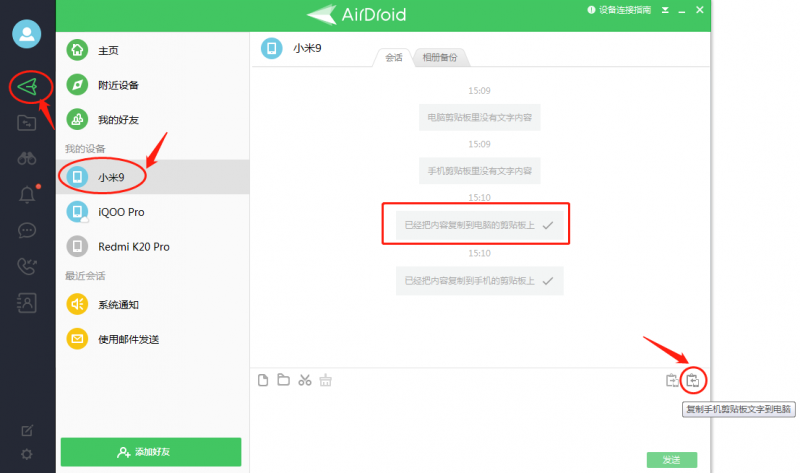
Task: Open the title bar dropdown menu icon
Action: point(665,10)
